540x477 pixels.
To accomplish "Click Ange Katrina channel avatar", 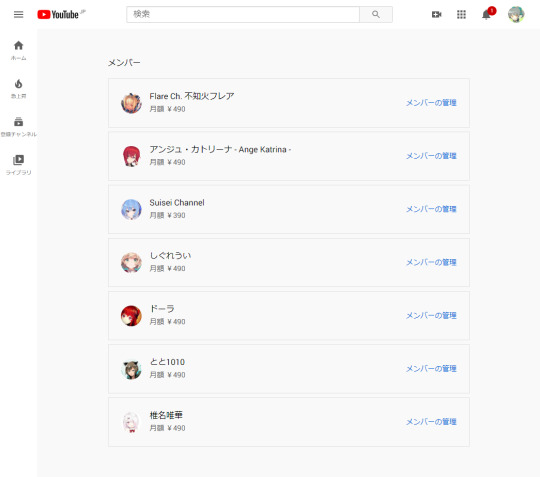I will coord(131,156).
